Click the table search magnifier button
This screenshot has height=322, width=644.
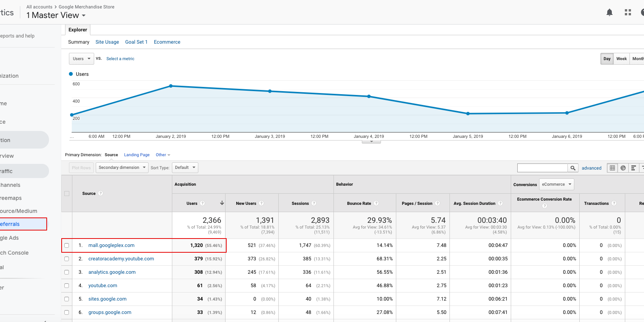573,168
